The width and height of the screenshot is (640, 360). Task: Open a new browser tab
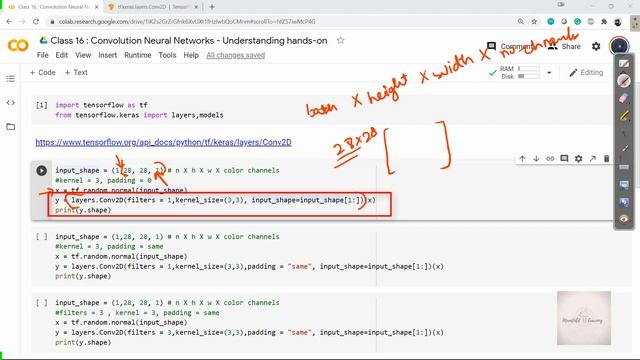pyautogui.click(x=212, y=7)
